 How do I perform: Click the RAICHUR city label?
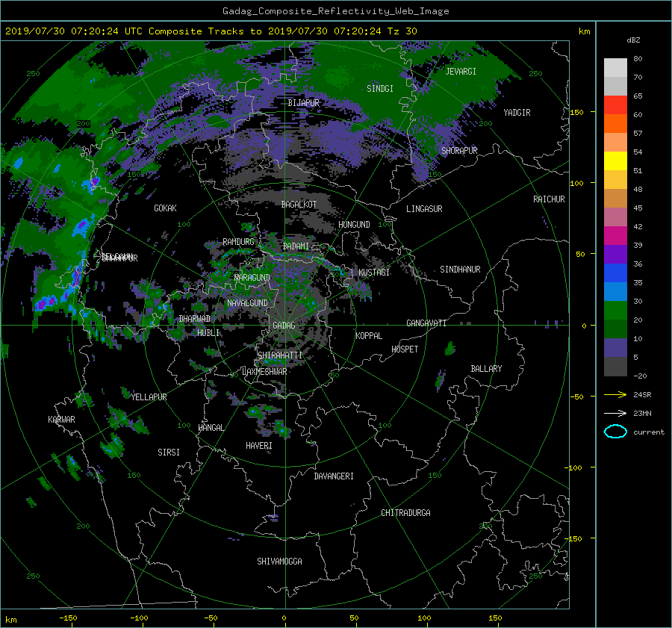coord(549,199)
